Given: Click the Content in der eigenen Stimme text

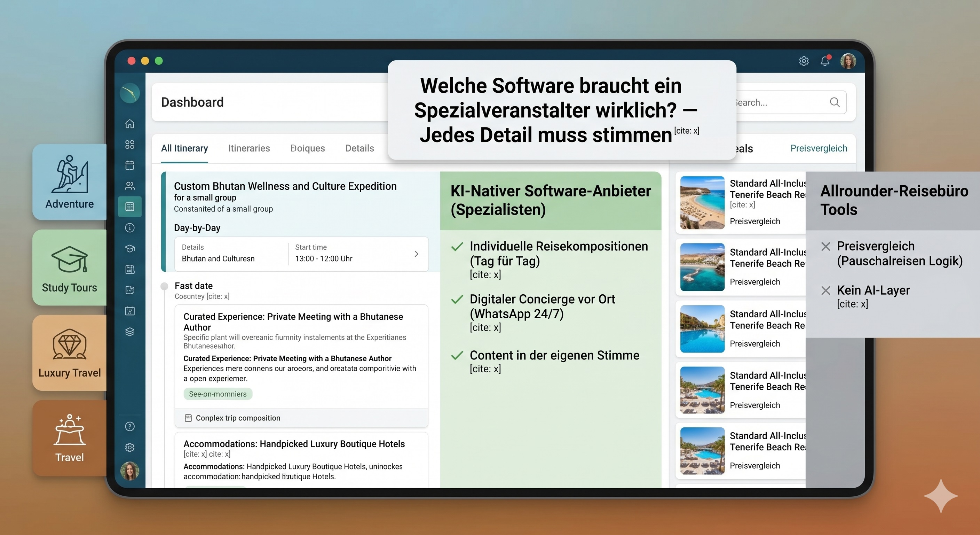Looking at the screenshot, I should tap(555, 355).
